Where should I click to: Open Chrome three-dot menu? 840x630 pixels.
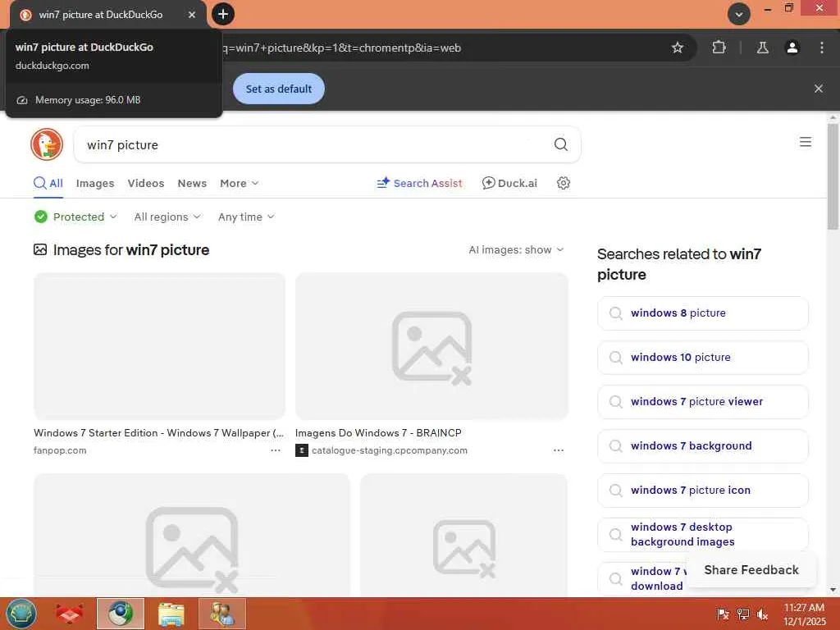coord(821,48)
